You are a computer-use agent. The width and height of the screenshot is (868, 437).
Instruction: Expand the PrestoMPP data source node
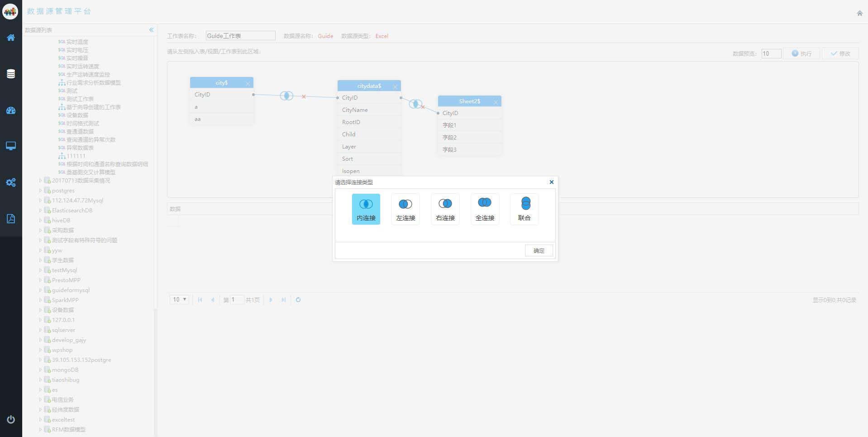pyautogui.click(x=40, y=280)
